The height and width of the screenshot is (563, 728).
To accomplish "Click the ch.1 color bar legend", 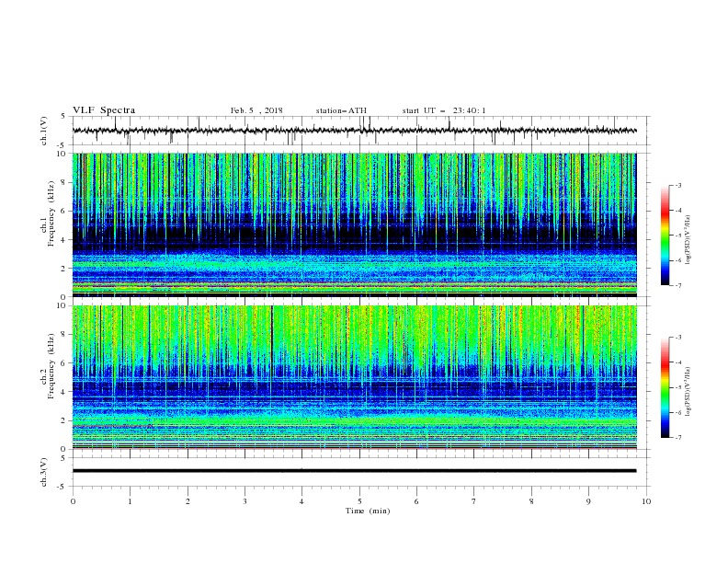I will coord(665,236).
